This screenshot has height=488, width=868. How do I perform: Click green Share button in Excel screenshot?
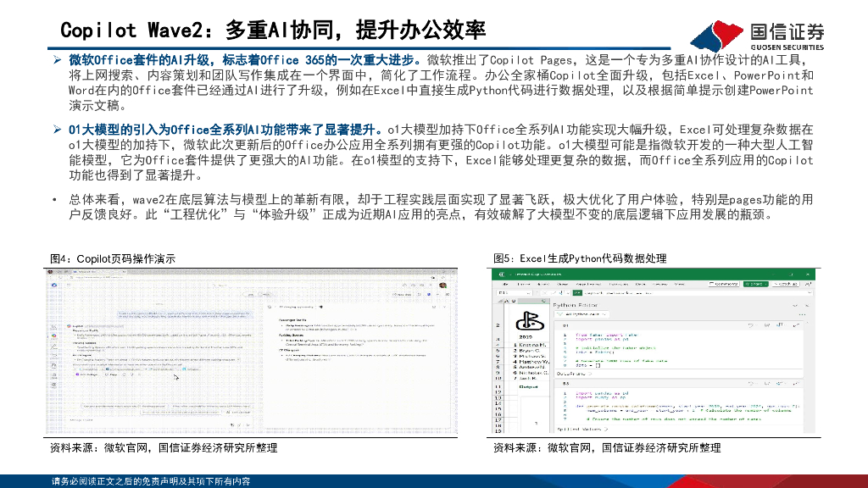[755, 284]
